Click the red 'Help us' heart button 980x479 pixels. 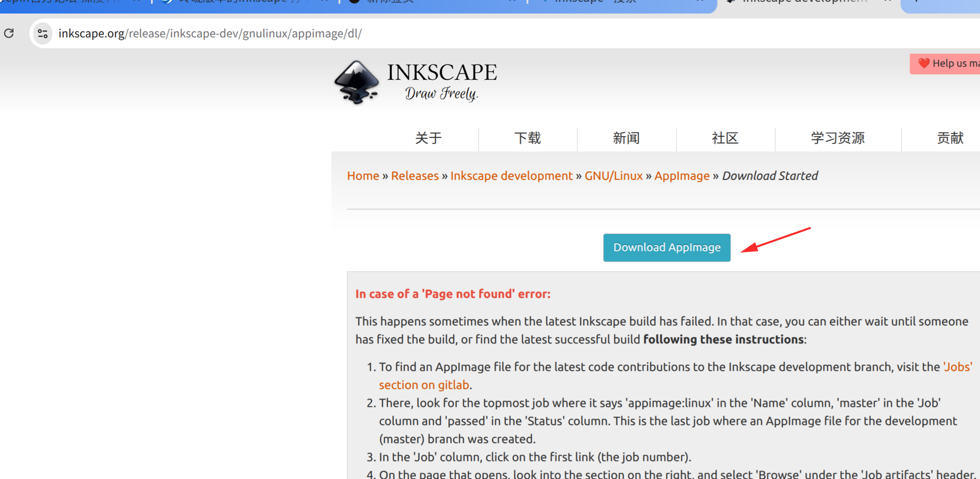(945, 64)
